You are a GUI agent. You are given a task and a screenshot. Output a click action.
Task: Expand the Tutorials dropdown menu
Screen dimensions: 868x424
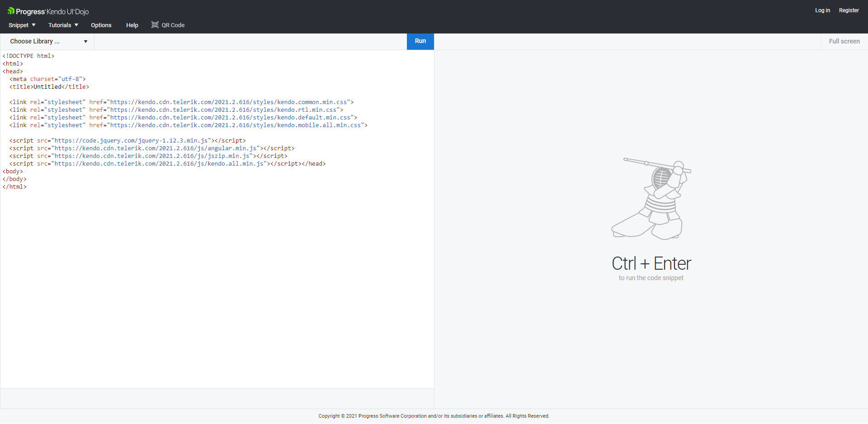point(63,25)
